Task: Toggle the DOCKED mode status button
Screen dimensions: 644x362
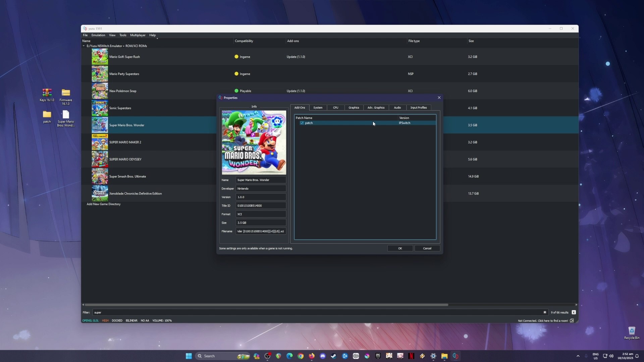Action: pyautogui.click(x=117, y=321)
